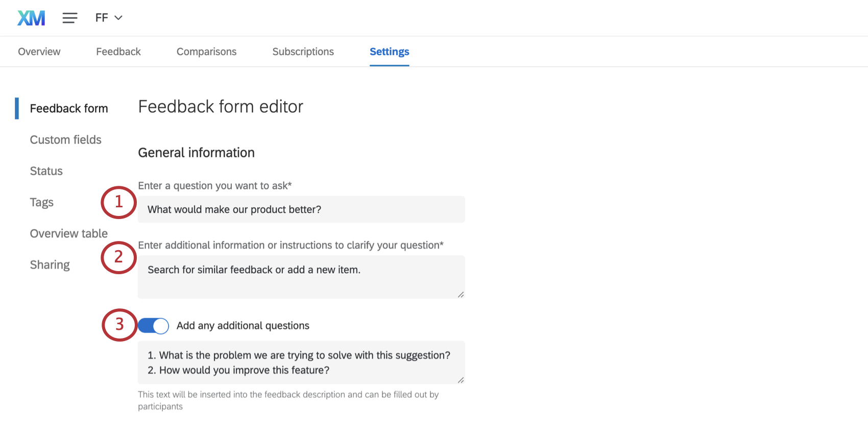Screen dimensions: 868x434
Task: Go to Status settings section
Action: pos(46,171)
